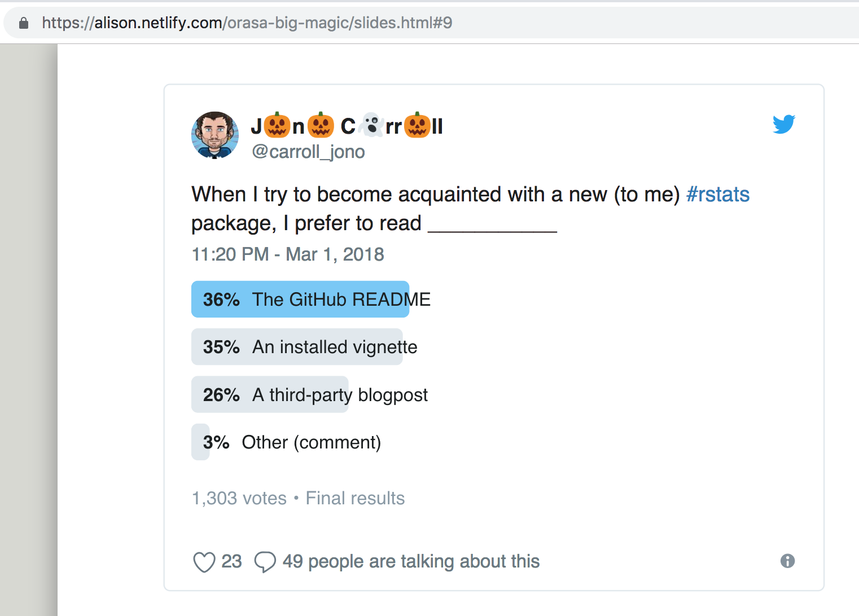The height and width of the screenshot is (616, 859).
Task: Open the @carroll_jono profile link
Action: pyautogui.click(x=308, y=151)
